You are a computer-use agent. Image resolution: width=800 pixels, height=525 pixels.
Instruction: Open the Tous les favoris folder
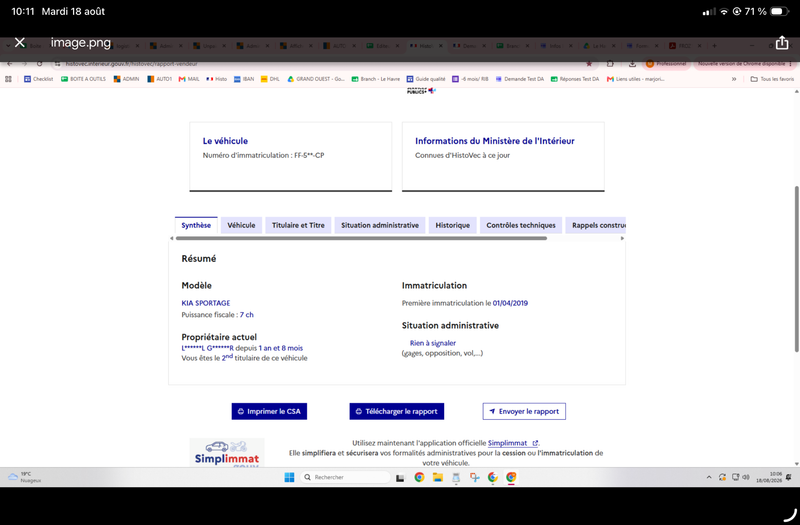[x=772, y=79]
